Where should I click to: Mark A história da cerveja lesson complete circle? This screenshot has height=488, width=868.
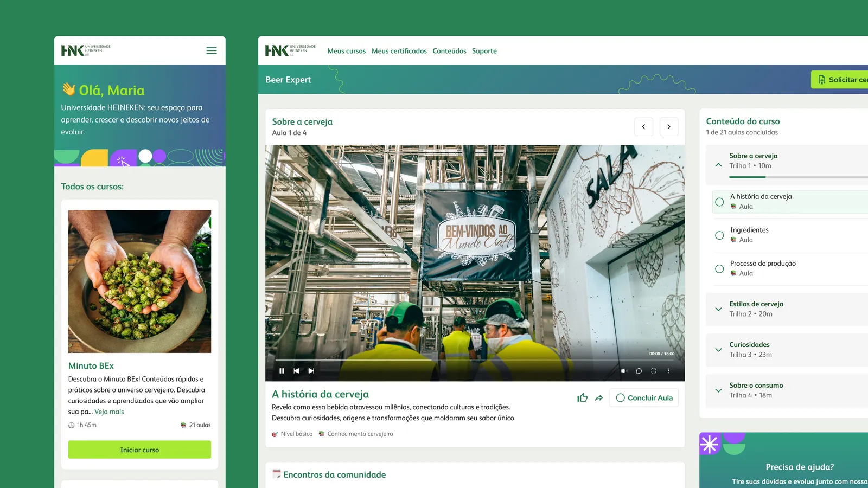(x=719, y=202)
